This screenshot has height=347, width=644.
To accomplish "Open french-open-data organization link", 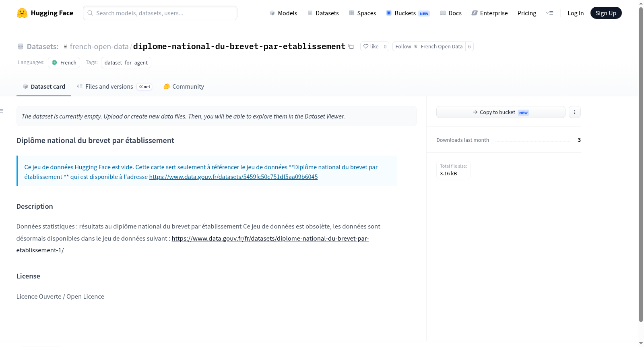I will click(x=99, y=46).
